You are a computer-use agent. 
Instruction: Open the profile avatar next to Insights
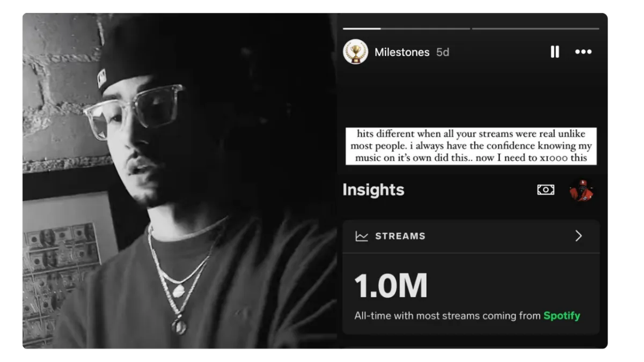click(581, 190)
